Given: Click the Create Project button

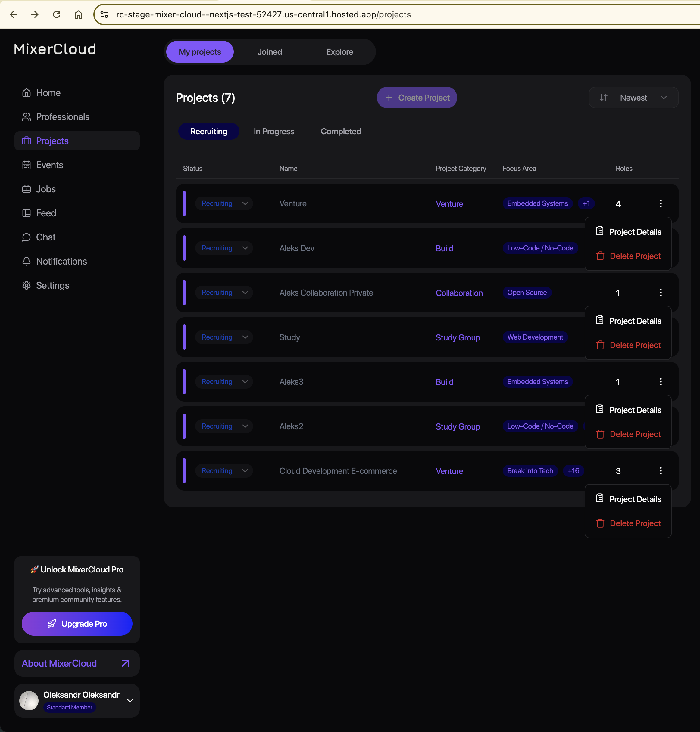Looking at the screenshot, I should pyautogui.click(x=417, y=98).
